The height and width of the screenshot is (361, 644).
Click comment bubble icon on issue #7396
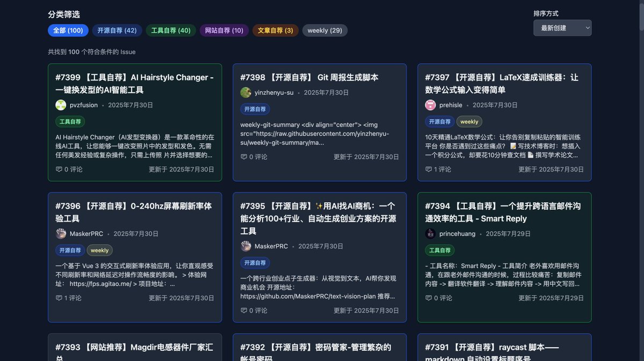pos(59,298)
